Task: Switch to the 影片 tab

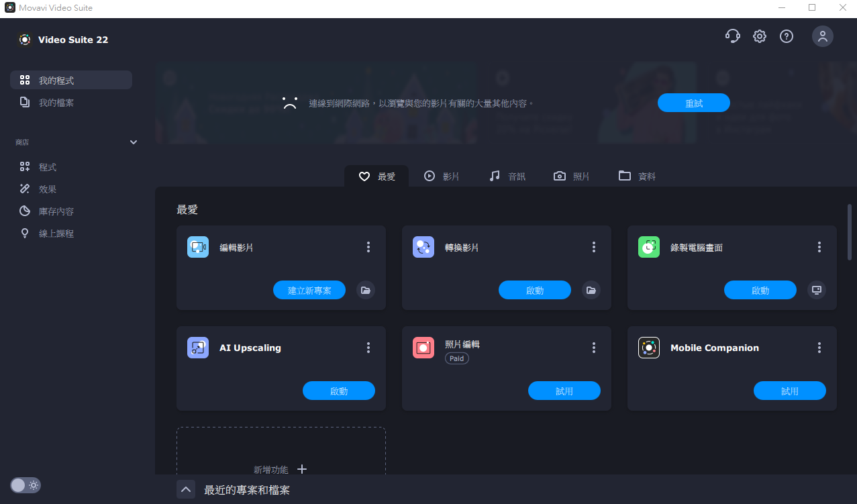Action: pos(442,177)
